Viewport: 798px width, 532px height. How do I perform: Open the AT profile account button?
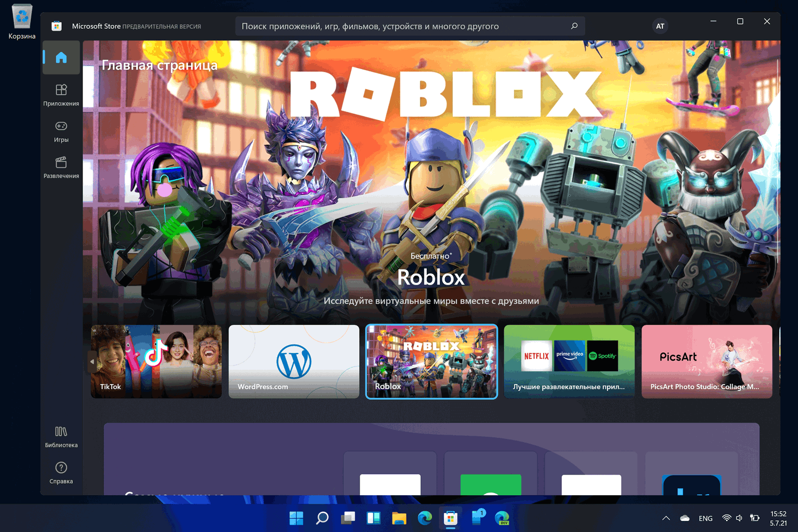tap(660, 26)
